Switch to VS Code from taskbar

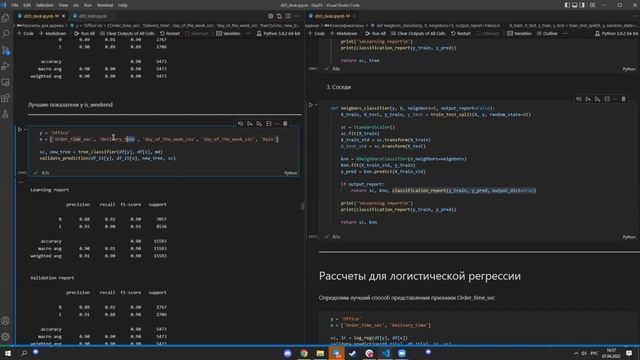385,353
